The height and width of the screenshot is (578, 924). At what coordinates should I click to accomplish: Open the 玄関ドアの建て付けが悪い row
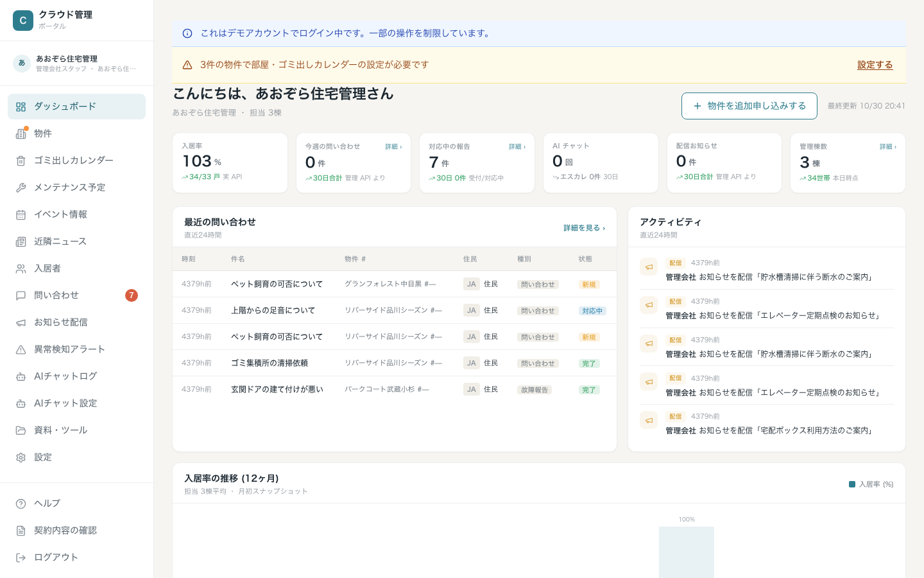395,389
